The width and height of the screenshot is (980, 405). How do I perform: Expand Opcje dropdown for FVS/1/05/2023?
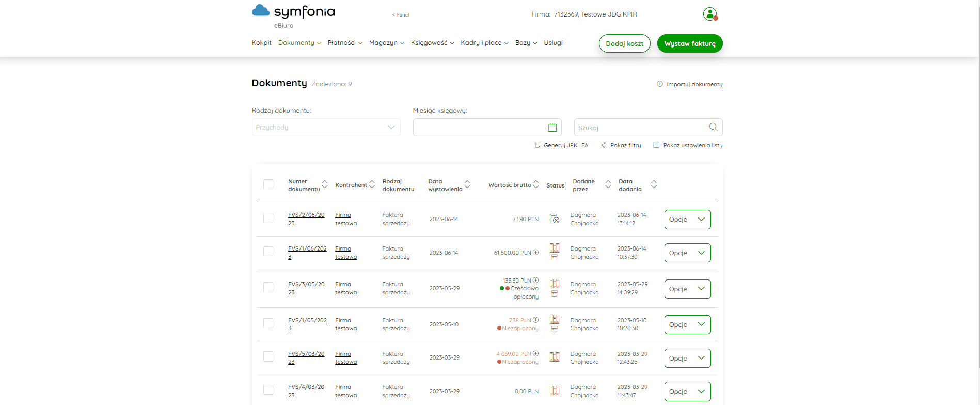point(687,325)
